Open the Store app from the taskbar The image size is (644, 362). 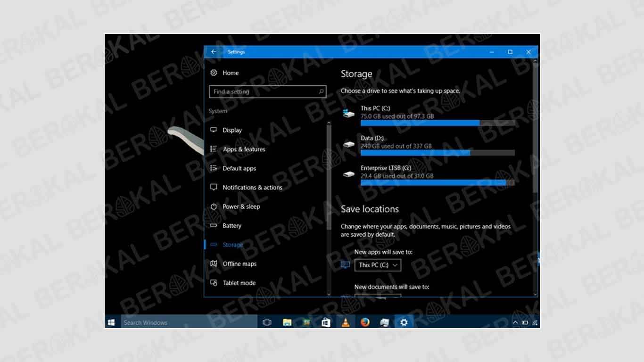coord(325,322)
